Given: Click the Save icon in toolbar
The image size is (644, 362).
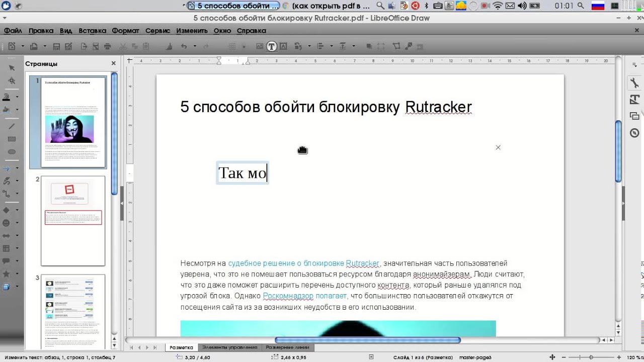Looking at the screenshot, I should pyautogui.click(x=56, y=46).
